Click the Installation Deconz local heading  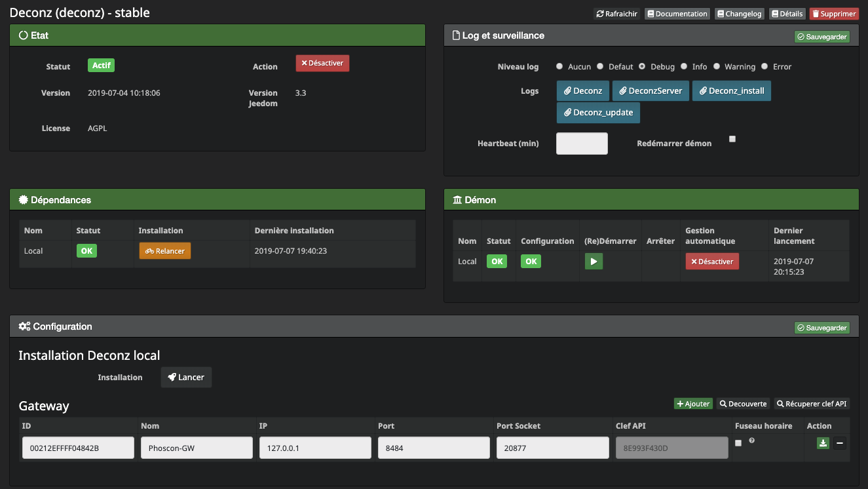pyautogui.click(x=89, y=355)
